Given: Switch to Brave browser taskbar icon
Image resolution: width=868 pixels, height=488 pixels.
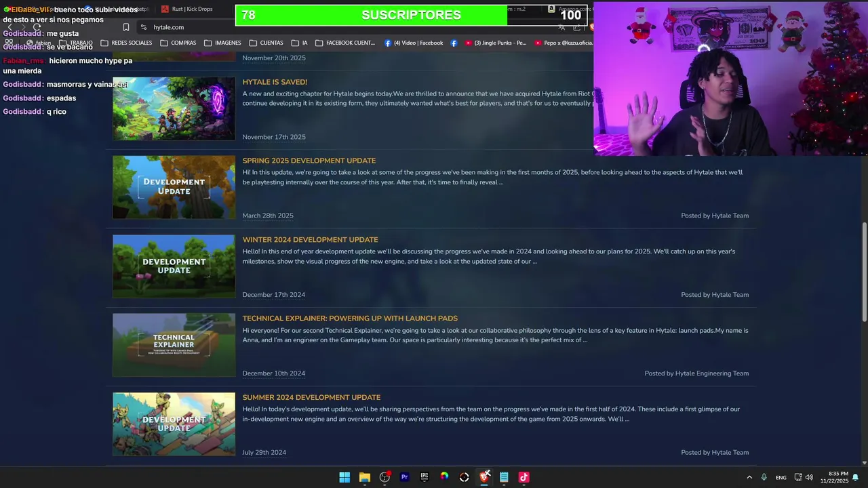Looking at the screenshot, I should (x=484, y=477).
